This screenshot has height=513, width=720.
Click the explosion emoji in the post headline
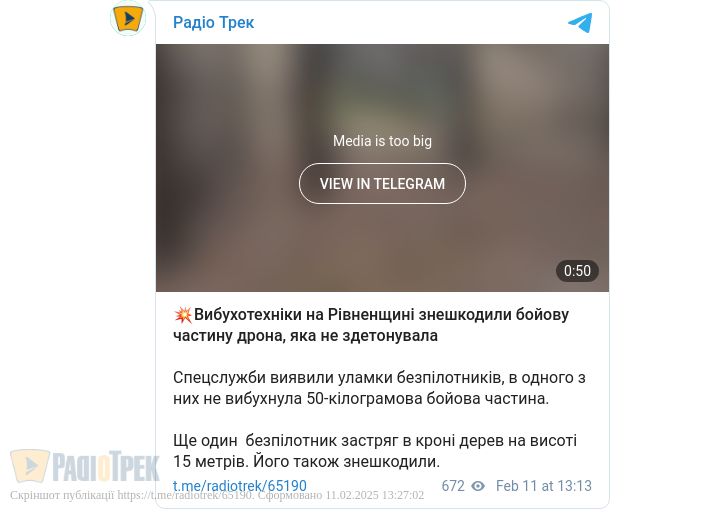coord(183,315)
